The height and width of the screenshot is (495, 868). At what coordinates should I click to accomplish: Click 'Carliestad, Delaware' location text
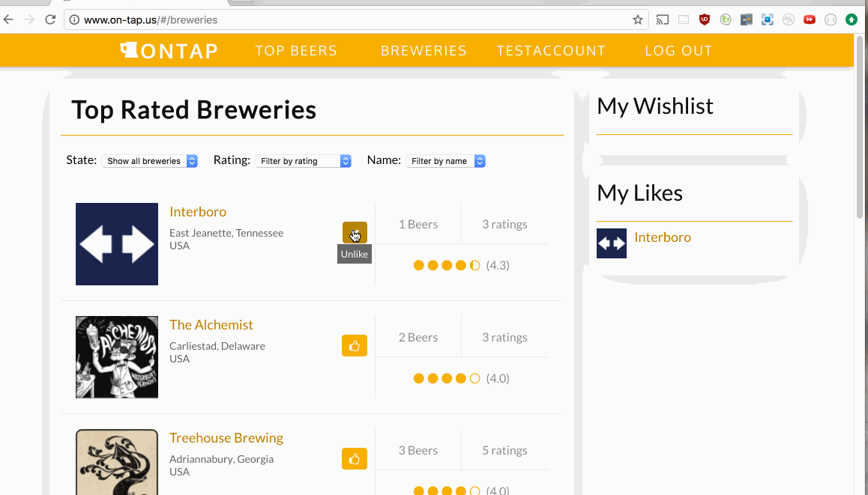217,346
